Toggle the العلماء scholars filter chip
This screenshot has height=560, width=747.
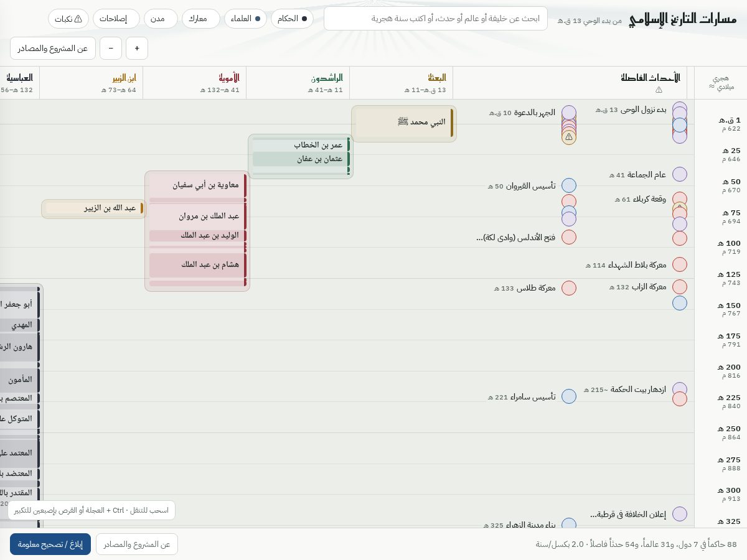245,19
